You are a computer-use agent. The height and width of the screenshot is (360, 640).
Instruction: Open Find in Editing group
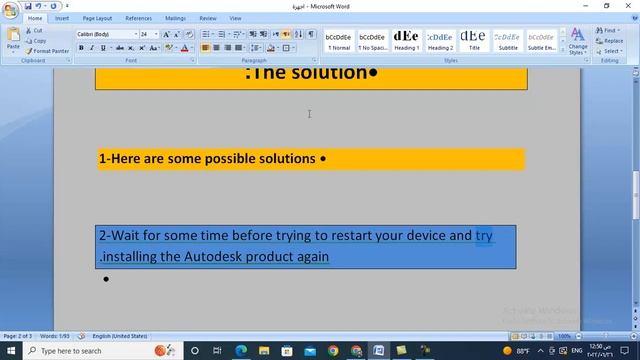pos(607,31)
